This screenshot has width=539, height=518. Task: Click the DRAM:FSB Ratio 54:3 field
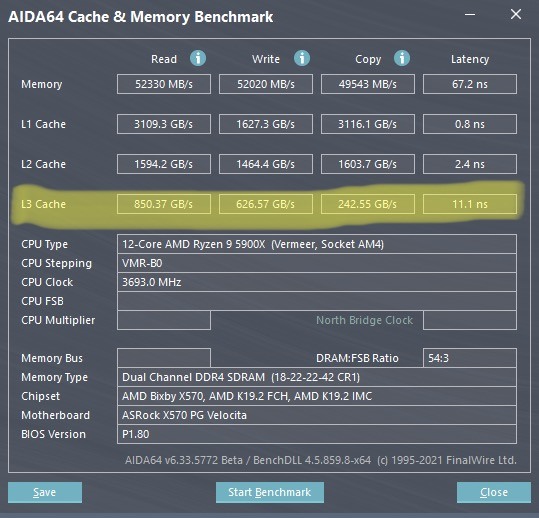[470, 358]
